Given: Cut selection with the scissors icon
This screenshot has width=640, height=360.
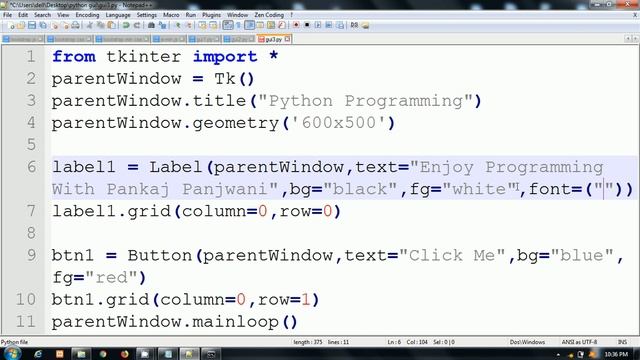Looking at the screenshot, I should [89, 25].
